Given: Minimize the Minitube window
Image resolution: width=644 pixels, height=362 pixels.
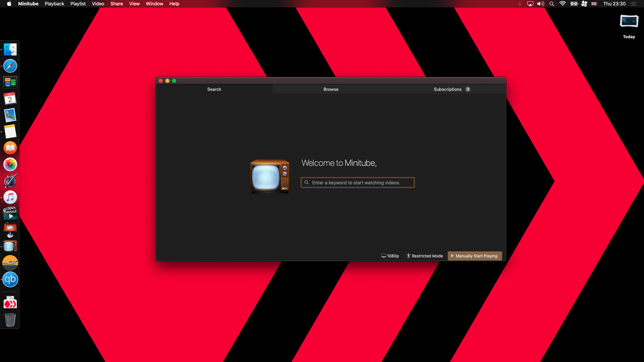Looking at the screenshot, I should (x=167, y=81).
